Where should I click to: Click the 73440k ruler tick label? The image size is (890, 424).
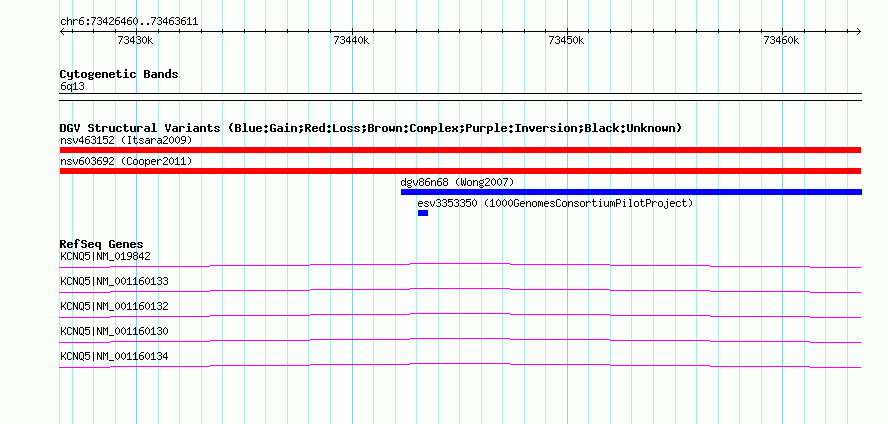click(351, 40)
